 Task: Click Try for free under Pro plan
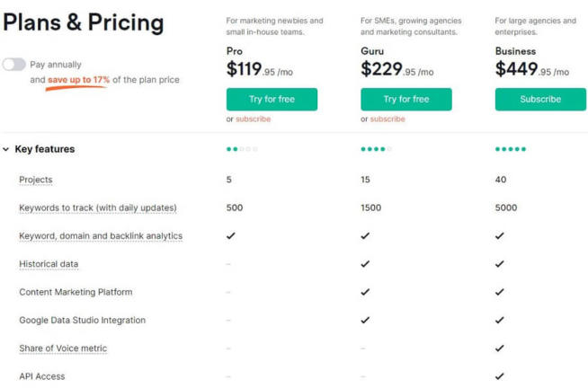(272, 99)
